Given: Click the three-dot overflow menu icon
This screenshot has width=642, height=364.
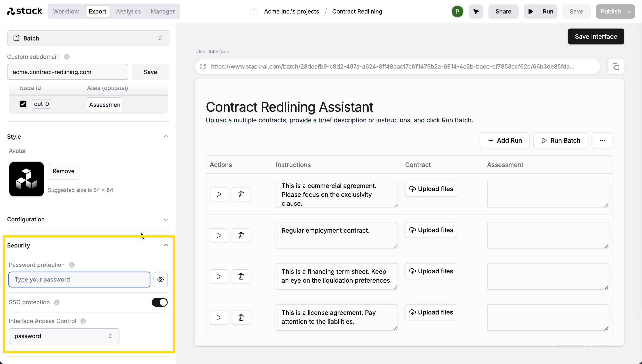Looking at the screenshot, I should pyautogui.click(x=602, y=140).
